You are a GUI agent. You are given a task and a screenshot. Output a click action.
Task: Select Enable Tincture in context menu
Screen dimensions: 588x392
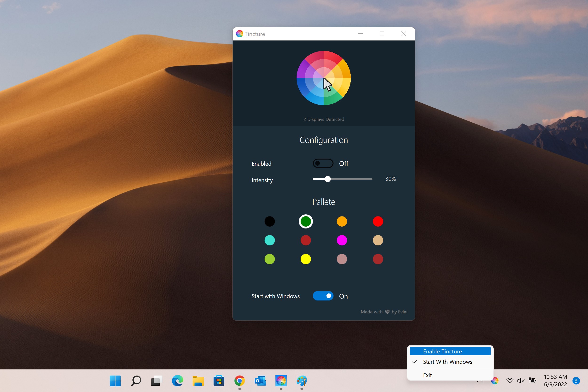click(x=442, y=351)
